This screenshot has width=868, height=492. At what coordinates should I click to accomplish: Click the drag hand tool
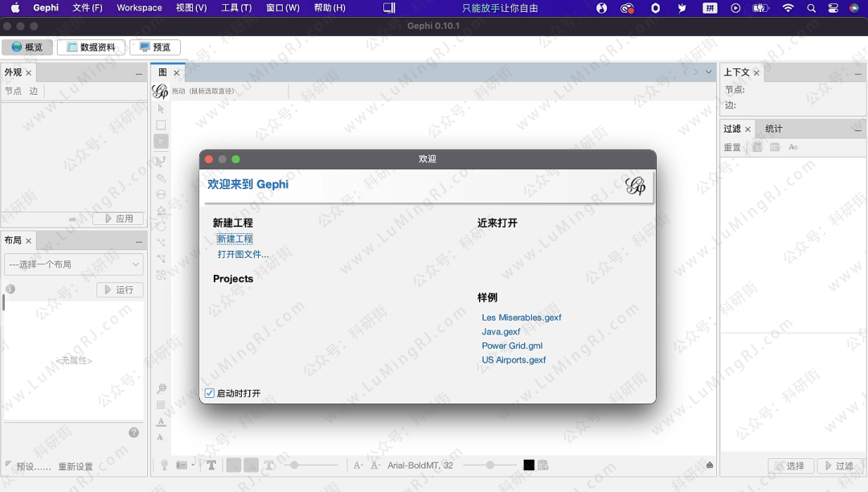point(161,141)
